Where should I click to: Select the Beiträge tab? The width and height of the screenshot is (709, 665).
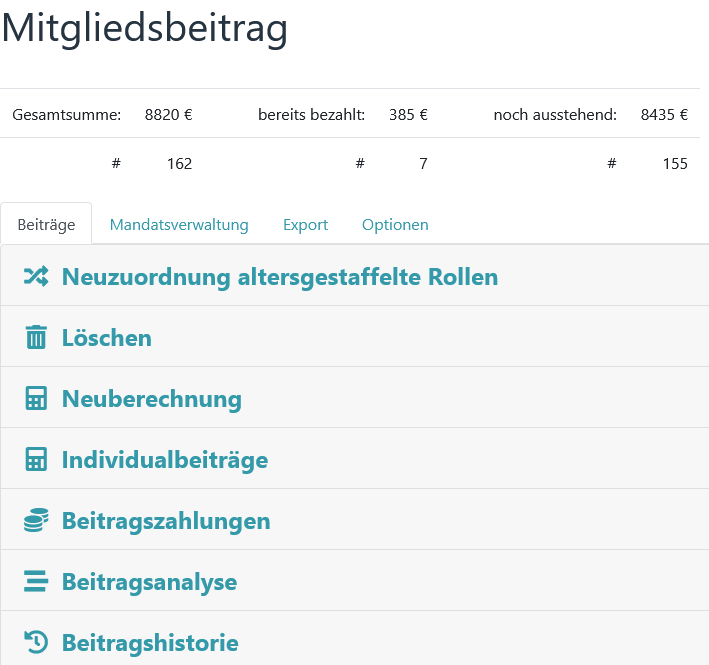pyautogui.click(x=46, y=225)
